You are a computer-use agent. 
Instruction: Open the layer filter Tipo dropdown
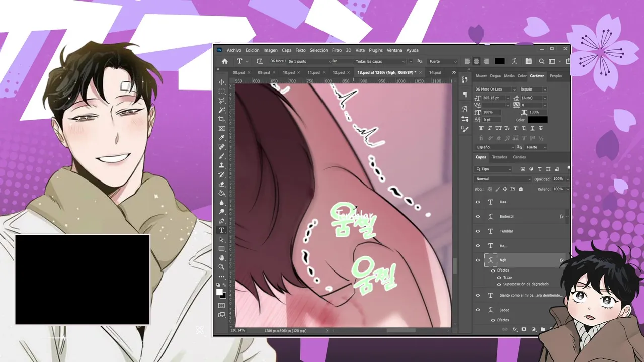click(494, 169)
